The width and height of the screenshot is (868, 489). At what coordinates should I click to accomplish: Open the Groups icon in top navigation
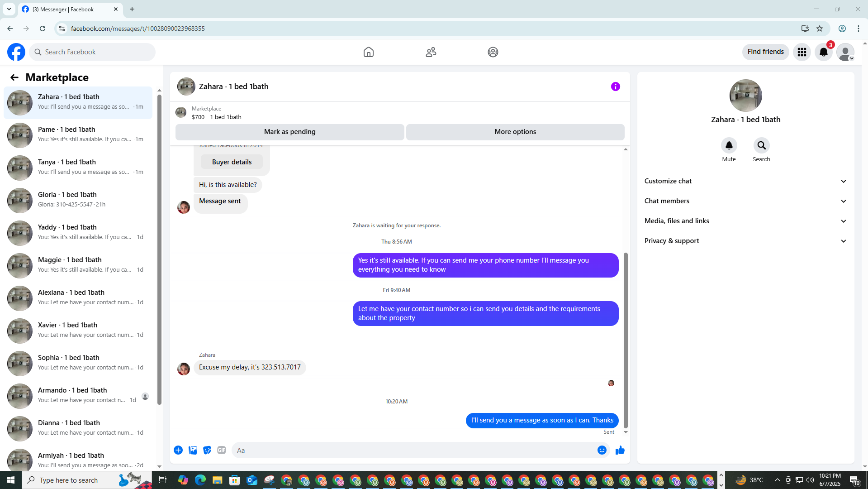point(493,52)
